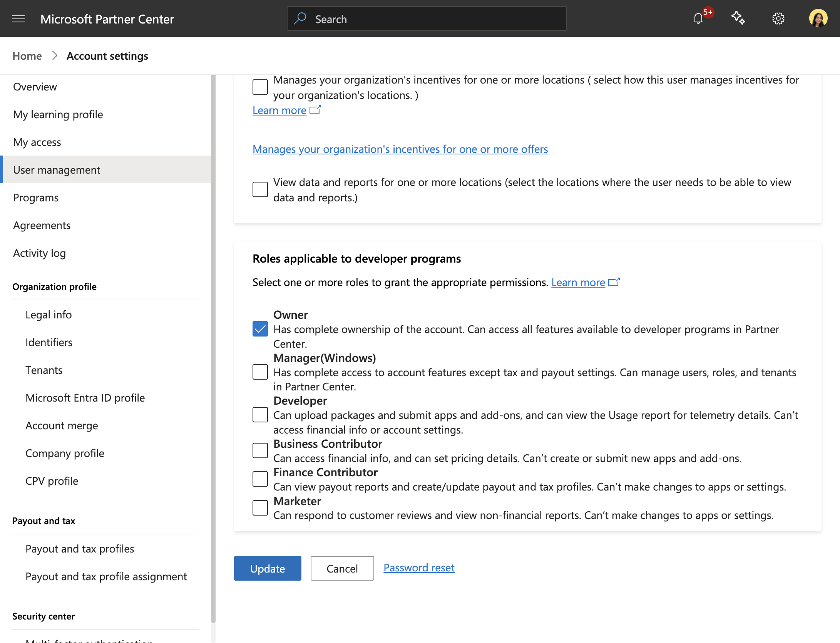Open the Copilot sparkle icon

coord(738,18)
